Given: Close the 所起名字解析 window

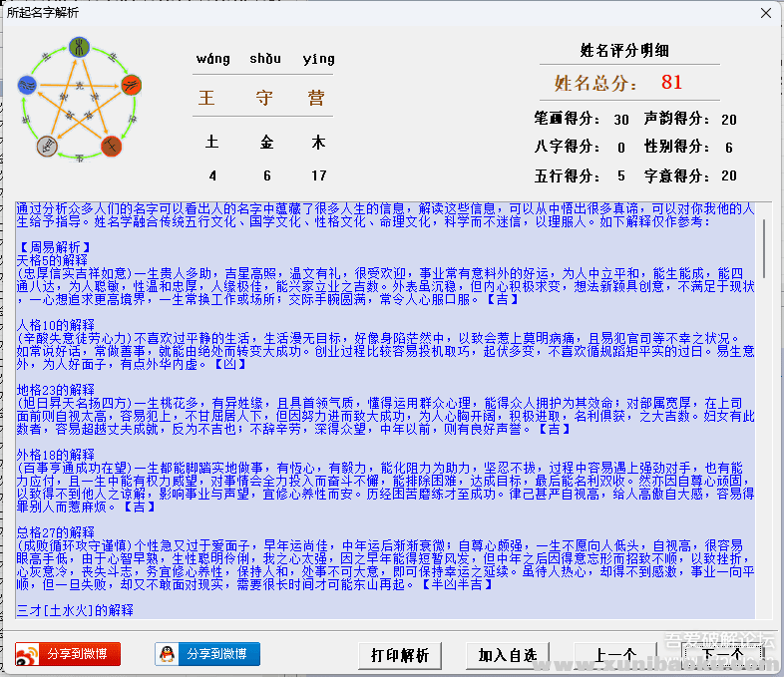Looking at the screenshot, I should tap(765, 13).
